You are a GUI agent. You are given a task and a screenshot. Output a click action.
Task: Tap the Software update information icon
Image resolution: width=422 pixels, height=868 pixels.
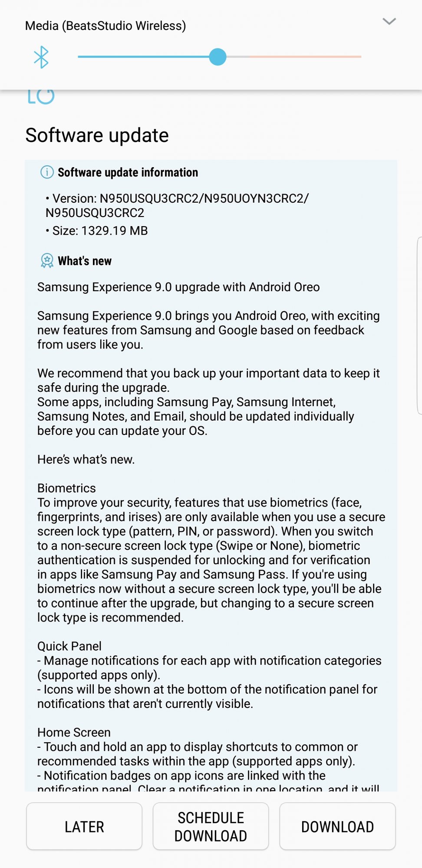(47, 172)
